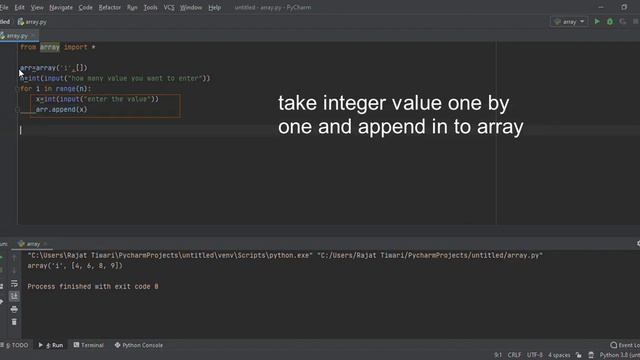Run with coverage icon in toolbar
The image size is (640, 360).
[622, 21]
